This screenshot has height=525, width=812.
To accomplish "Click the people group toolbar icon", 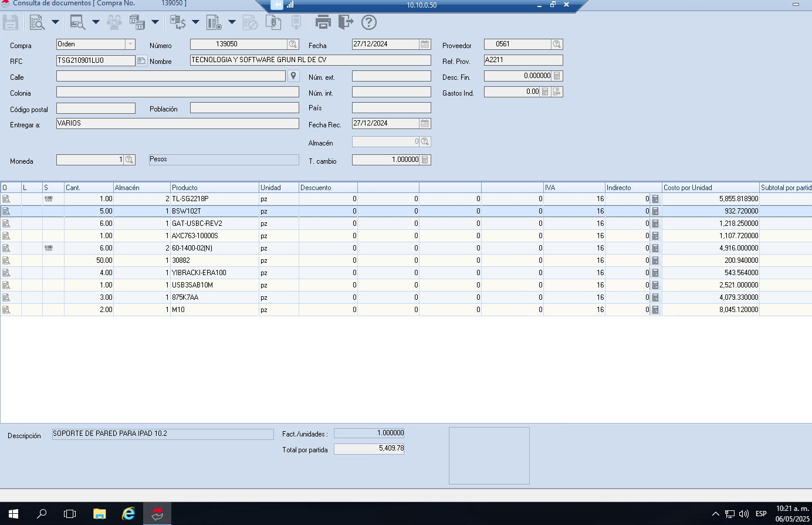I will [114, 22].
